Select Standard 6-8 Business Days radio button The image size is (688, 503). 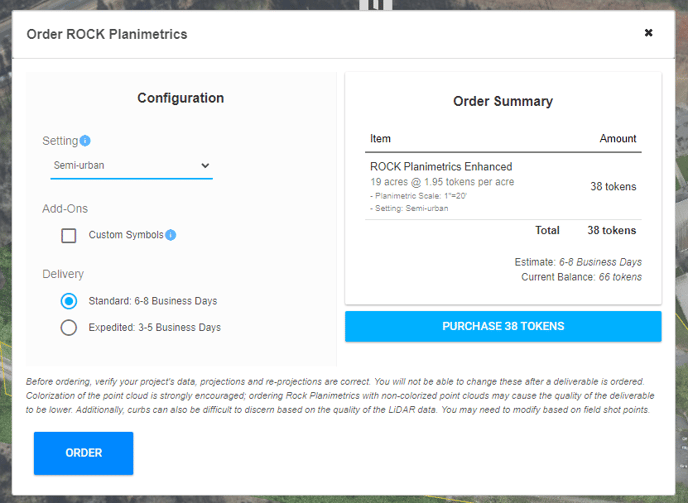[x=68, y=301]
